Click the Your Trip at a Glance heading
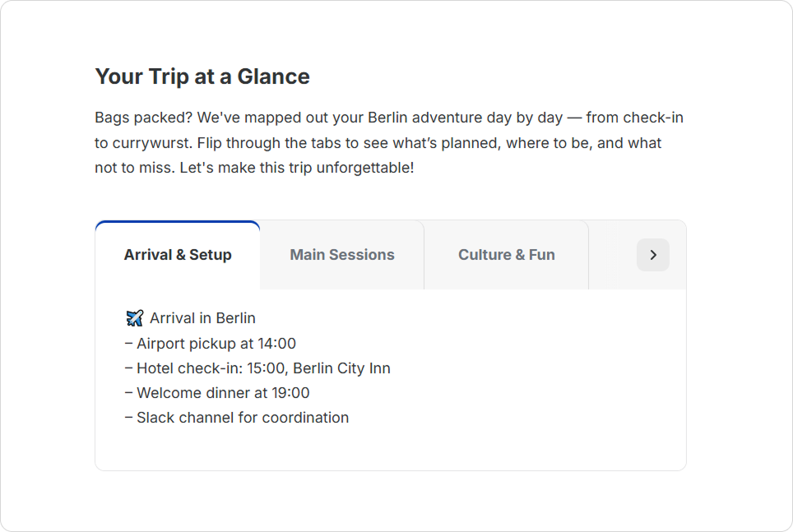 (x=202, y=76)
